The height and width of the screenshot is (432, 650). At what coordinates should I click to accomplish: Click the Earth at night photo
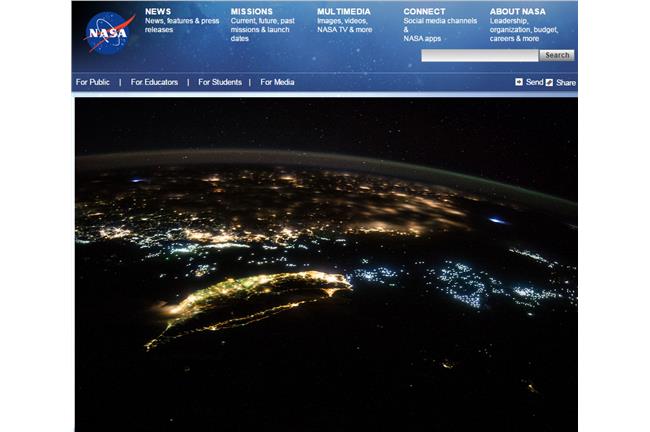[326, 265]
